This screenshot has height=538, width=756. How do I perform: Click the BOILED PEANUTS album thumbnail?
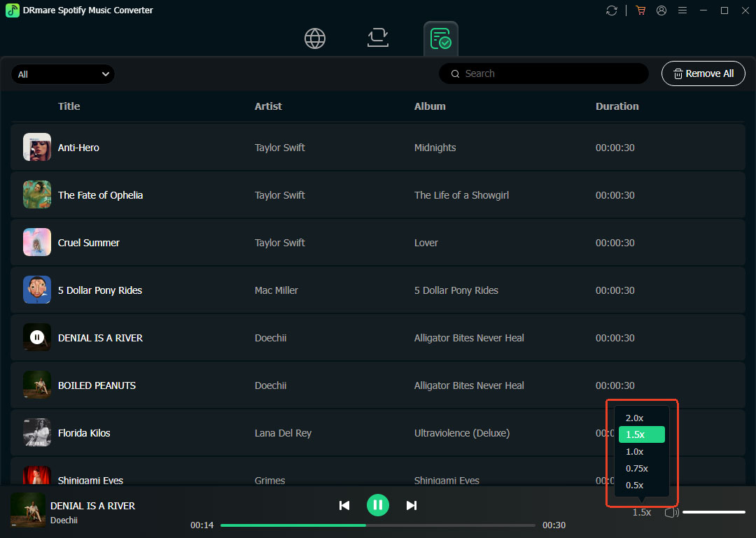coord(37,385)
